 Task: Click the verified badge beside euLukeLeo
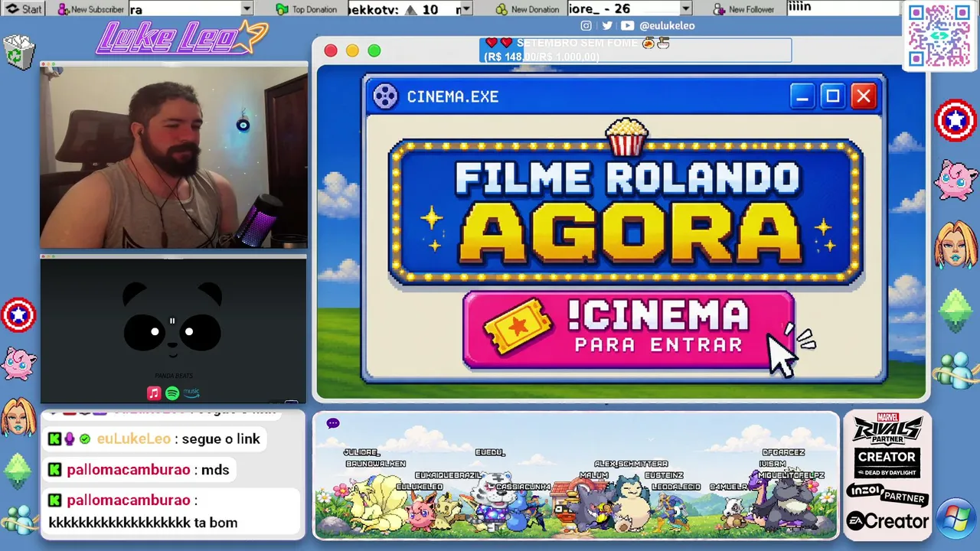(85, 439)
